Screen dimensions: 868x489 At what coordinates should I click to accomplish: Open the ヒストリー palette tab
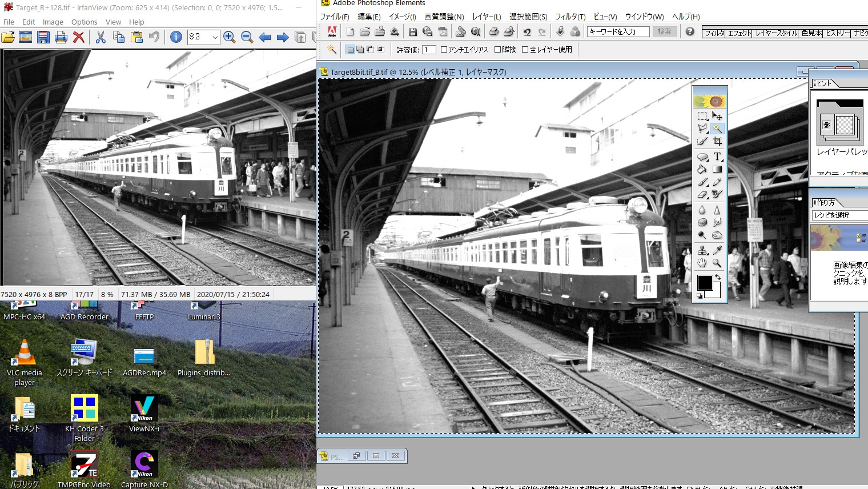pyautogui.click(x=838, y=33)
